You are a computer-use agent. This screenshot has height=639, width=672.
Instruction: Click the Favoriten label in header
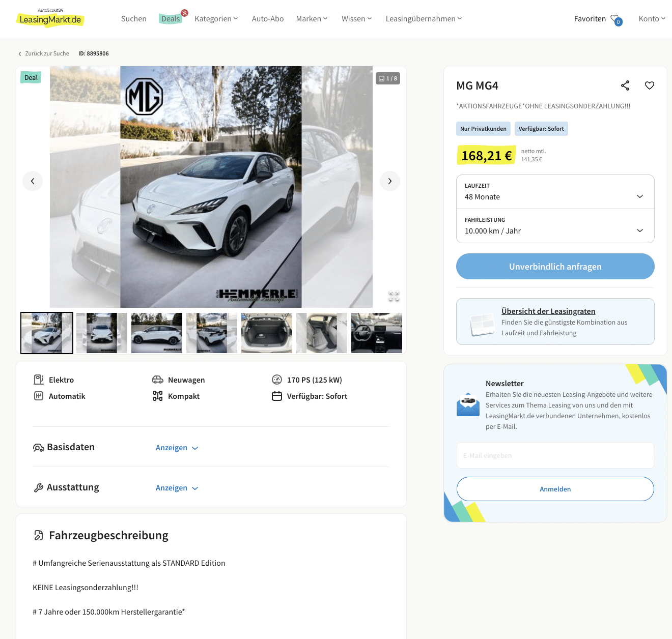[590, 19]
